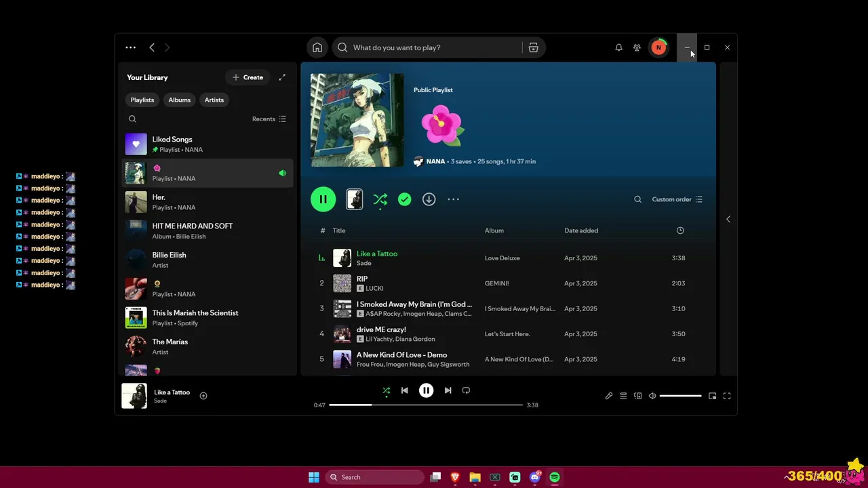Click the playlist cover art image
This screenshot has height=488, width=868.
pos(357,120)
